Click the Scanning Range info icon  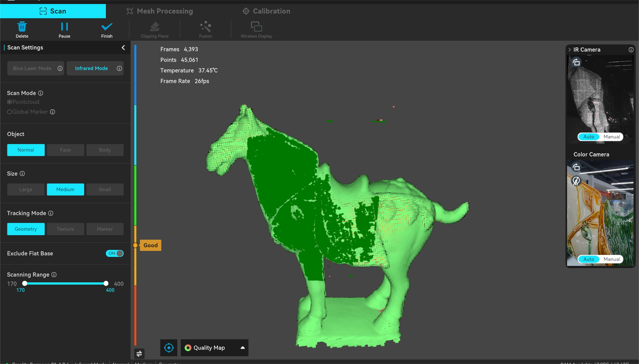54,275
